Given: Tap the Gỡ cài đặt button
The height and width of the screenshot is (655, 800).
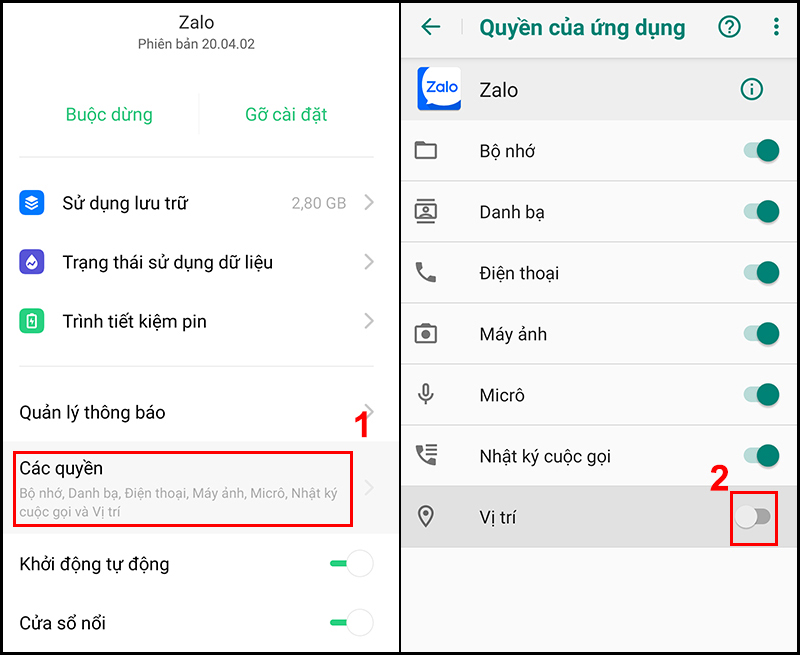Looking at the screenshot, I should pos(286,114).
